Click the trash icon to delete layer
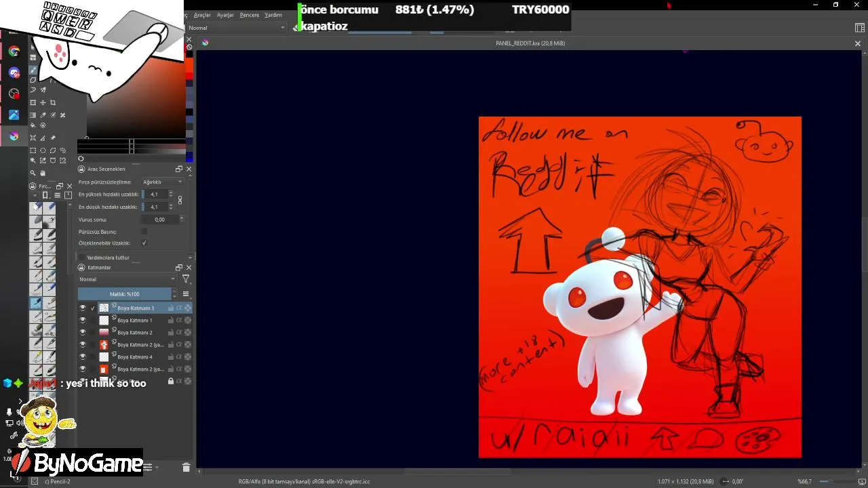 186,467
